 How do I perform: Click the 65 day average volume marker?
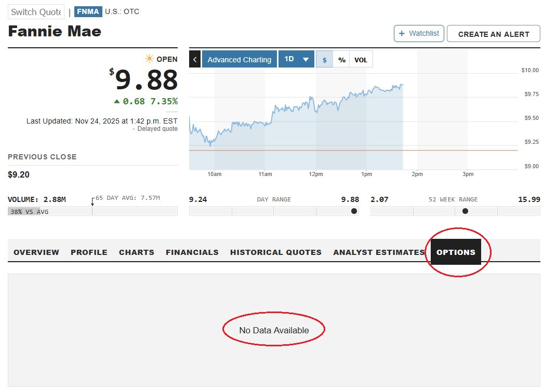click(x=92, y=202)
